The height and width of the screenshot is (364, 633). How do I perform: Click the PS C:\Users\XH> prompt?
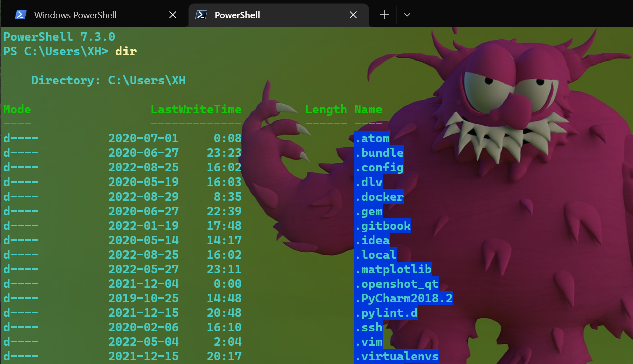point(56,51)
